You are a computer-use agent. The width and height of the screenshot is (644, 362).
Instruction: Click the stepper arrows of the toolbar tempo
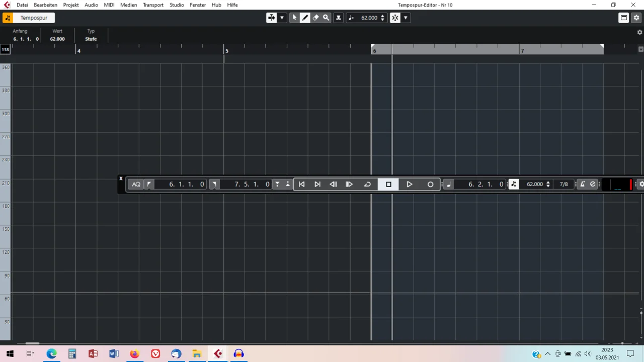383,18
